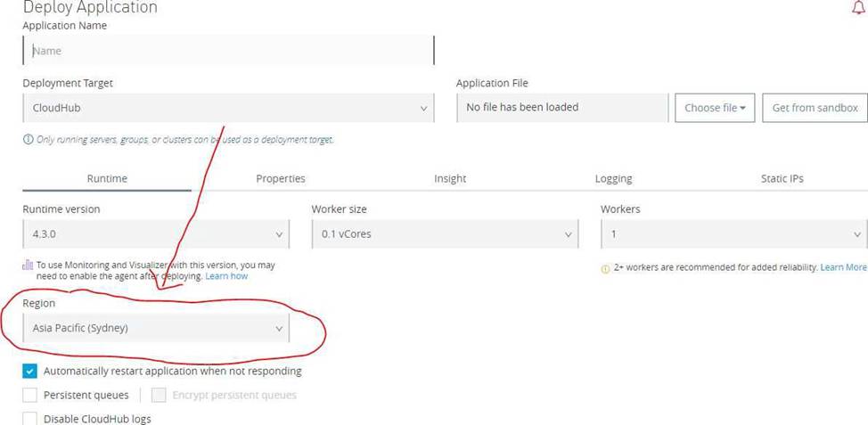The height and width of the screenshot is (425, 868).
Task: Open the Deployment Target CloudHub dropdown
Action: tap(228, 108)
